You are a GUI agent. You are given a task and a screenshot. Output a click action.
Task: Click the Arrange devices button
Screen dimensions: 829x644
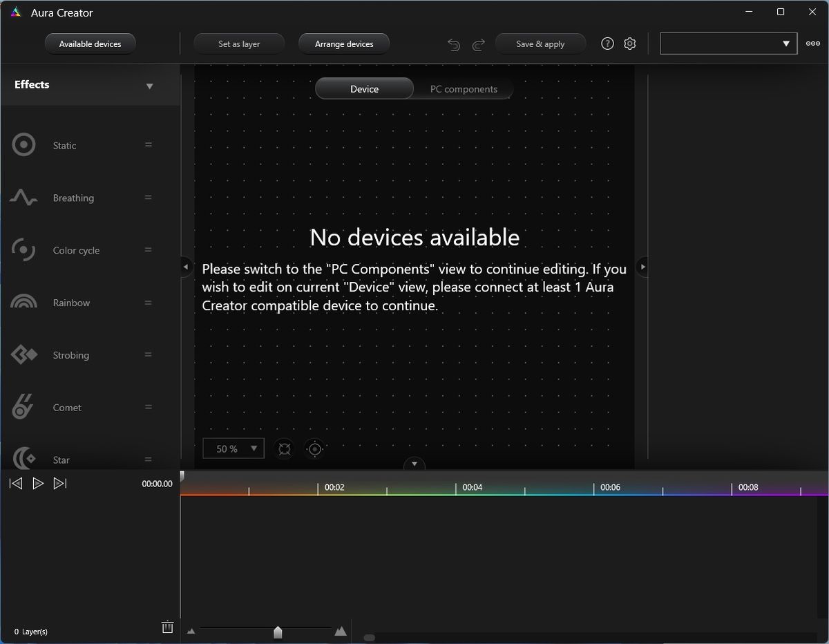(x=344, y=44)
